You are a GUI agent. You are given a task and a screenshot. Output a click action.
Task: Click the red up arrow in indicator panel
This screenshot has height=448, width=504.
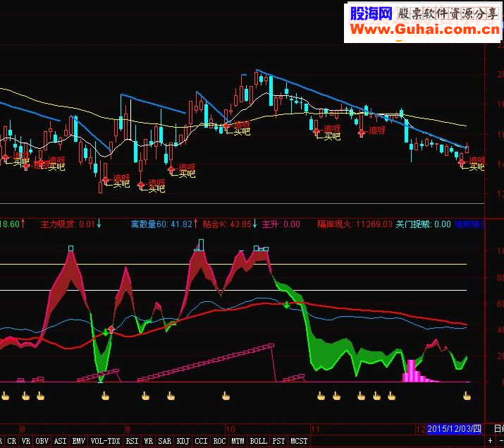[x=111, y=329]
